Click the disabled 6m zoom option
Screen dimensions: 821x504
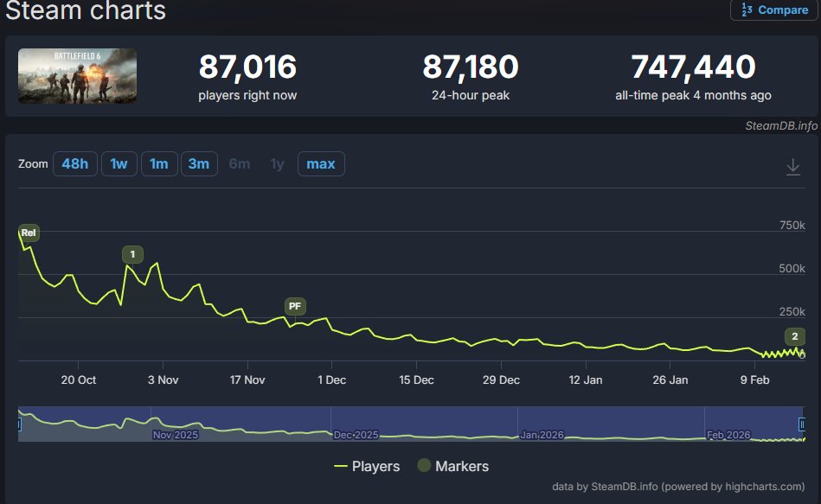pyautogui.click(x=240, y=163)
